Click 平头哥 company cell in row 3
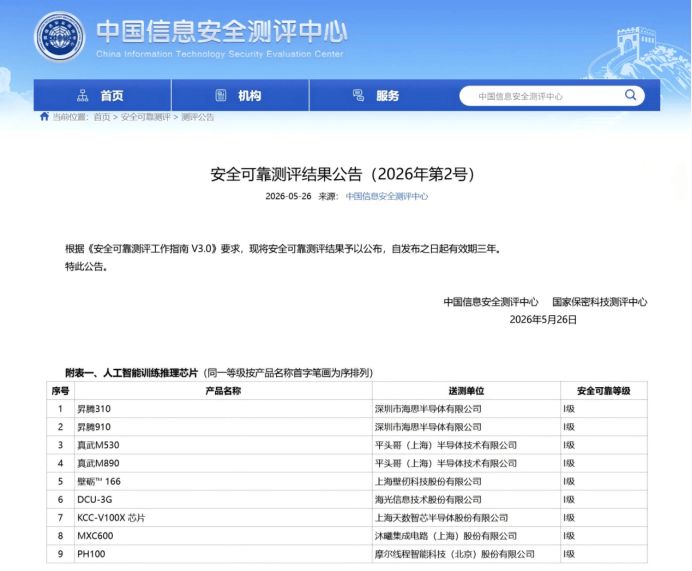This screenshot has height=571, width=692. click(x=466, y=445)
